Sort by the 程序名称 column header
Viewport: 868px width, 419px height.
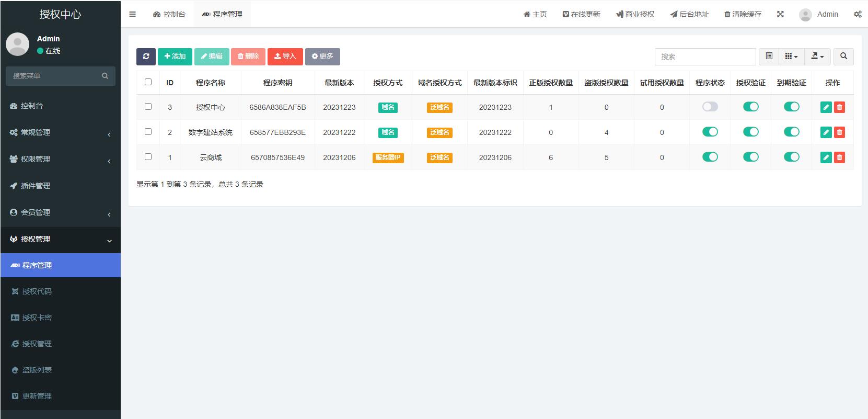[x=211, y=83]
